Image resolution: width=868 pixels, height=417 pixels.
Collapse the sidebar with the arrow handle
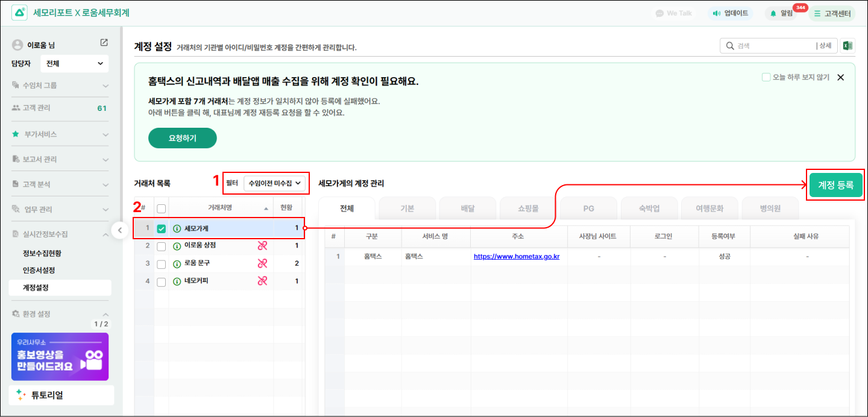click(x=119, y=230)
